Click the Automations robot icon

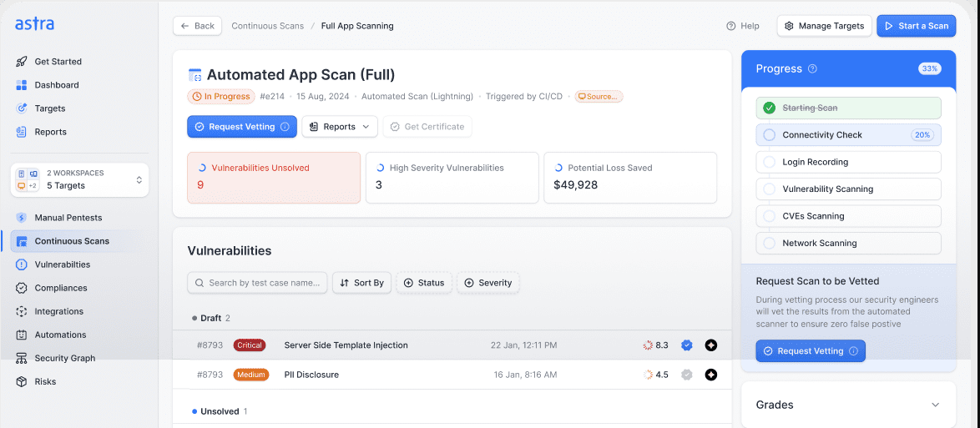21,335
